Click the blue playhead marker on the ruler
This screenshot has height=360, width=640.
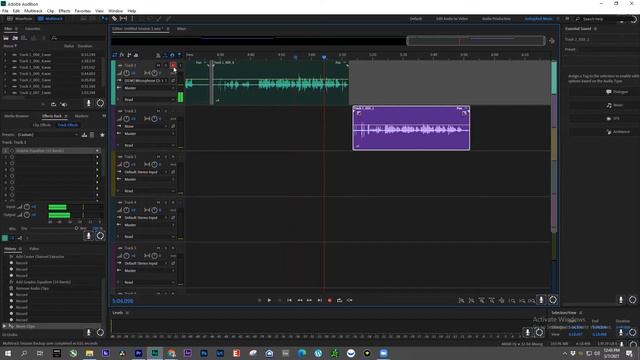(324, 58)
